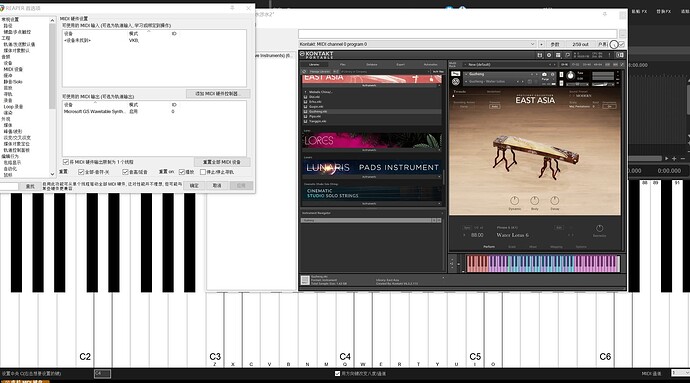This screenshot has width=690, height=383.
Task: Click the Kontakt logo icon
Action: click(302, 55)
